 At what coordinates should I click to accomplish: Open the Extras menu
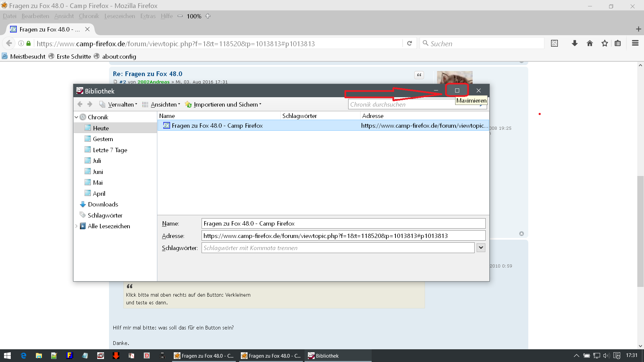point(148,16)
